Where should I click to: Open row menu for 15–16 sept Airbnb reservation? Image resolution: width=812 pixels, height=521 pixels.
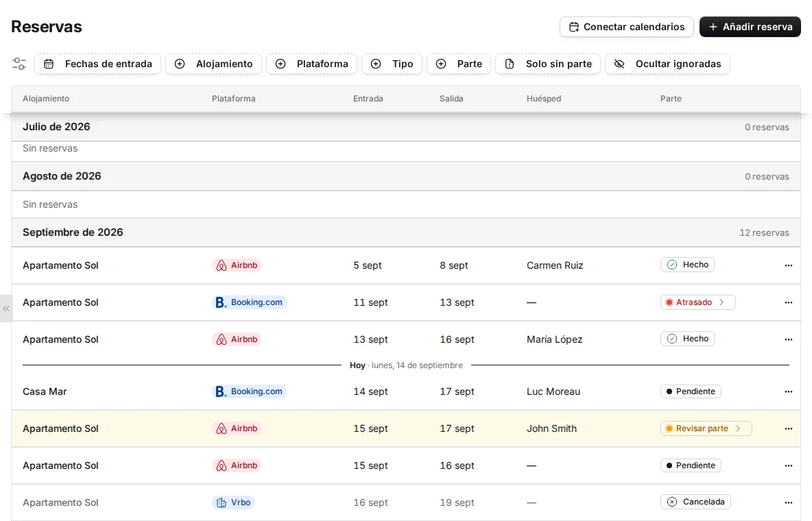pyautogui.click(x=788, y=465)
